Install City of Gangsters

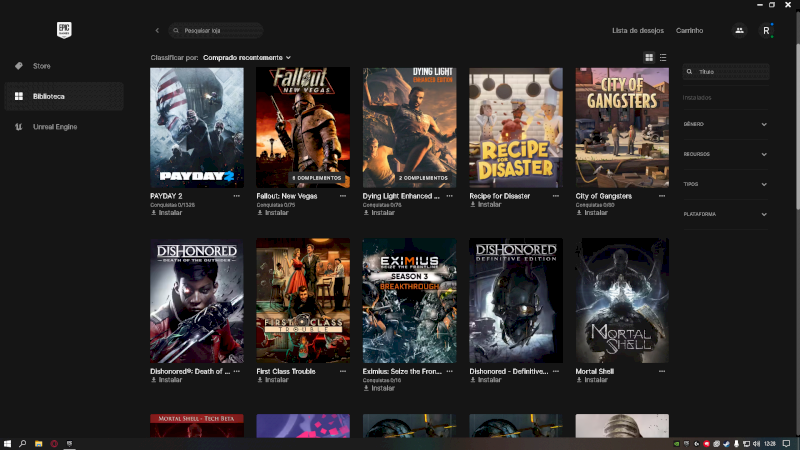coord(592,213)
